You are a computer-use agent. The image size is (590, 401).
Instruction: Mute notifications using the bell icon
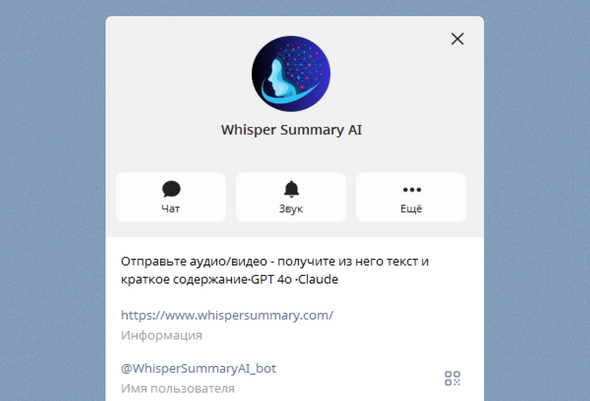(x=291, y=189)
